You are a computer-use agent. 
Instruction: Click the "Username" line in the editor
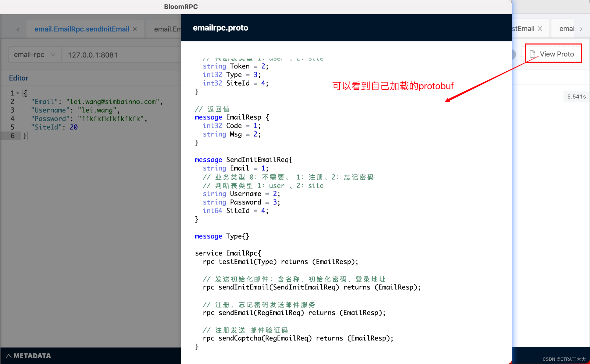click(x=75, y=110)
